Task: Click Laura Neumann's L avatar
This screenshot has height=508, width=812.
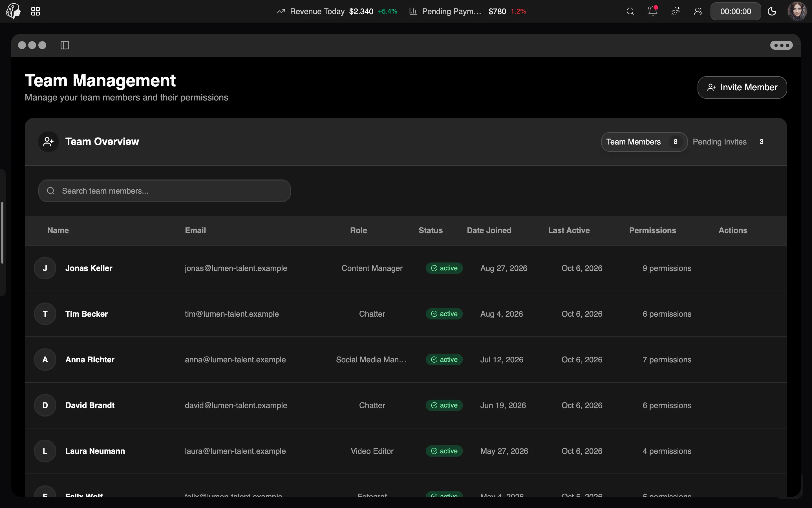Action: click(45, 451)
